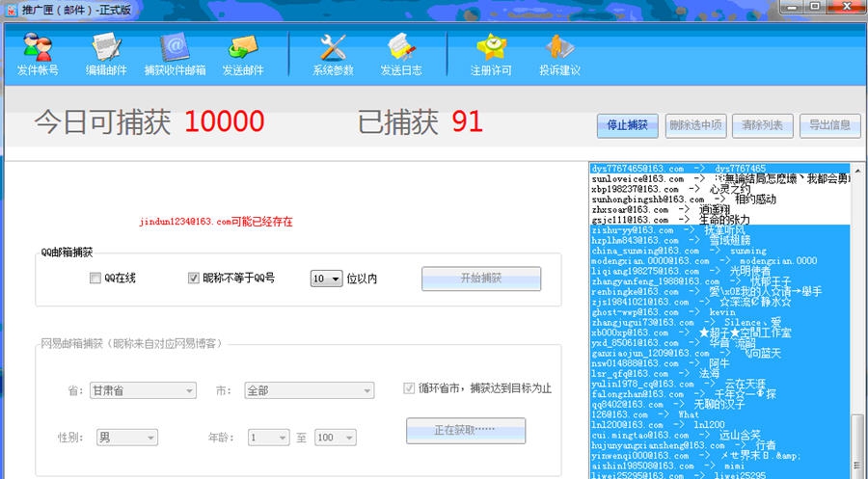The image size is (868, 479).
Task: Select list row zhangjugui73@163.com
Action: click(719, 323)
